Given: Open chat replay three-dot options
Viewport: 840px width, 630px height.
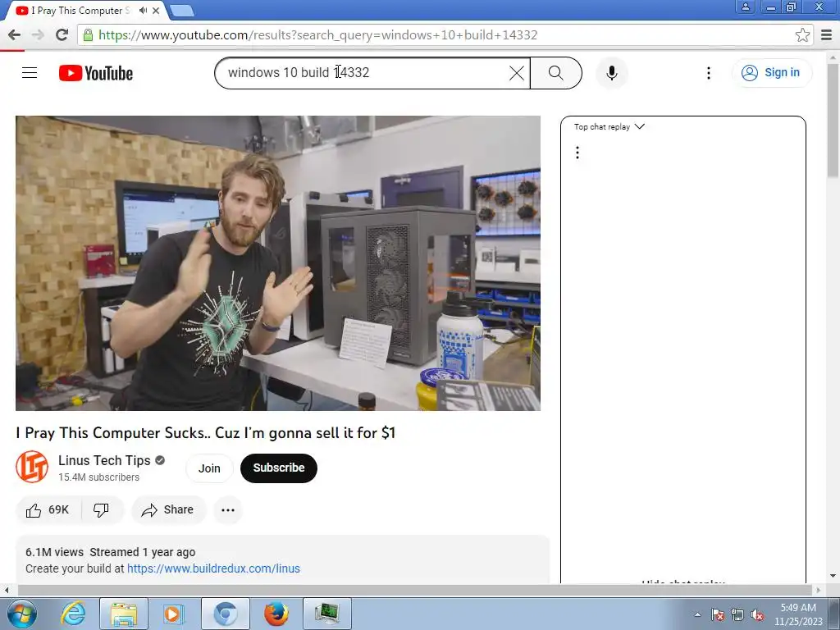Looking at the screenshot, I should pyautogui.click(x=577, y=153).
